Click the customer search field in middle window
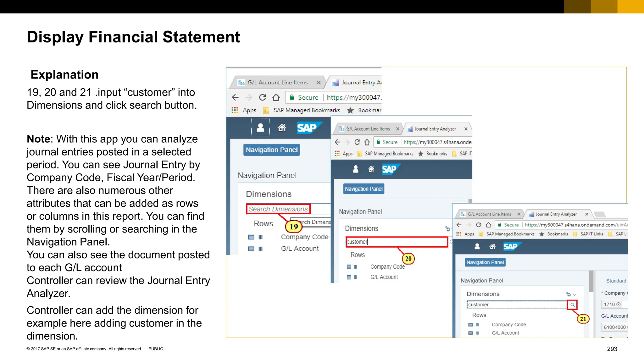Image resolution: width=644 pixels, height=362 pixels. point(397,242)
